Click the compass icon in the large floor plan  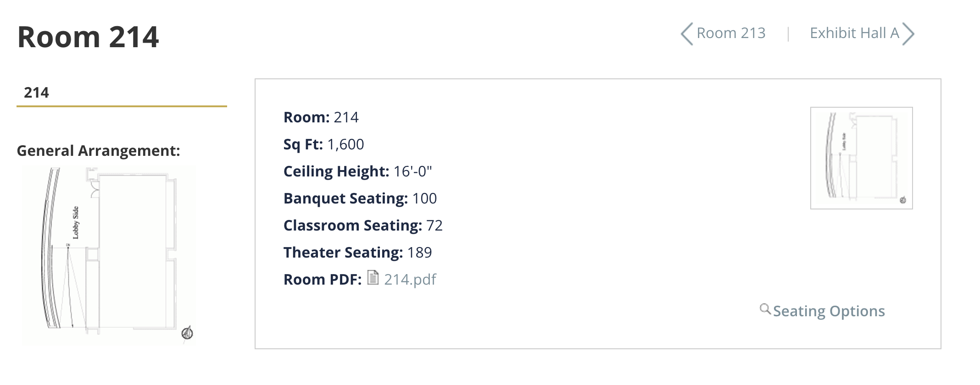pyautogui.click(x=187, y=333)
